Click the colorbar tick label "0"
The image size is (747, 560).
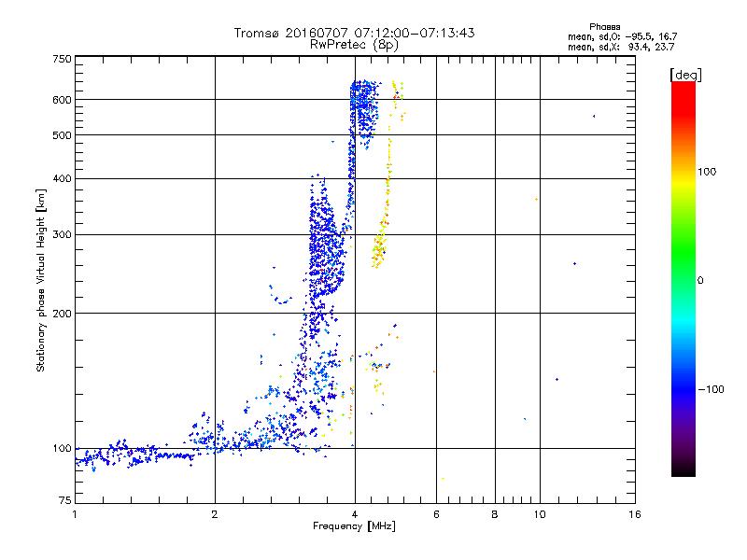click(700, 281)
